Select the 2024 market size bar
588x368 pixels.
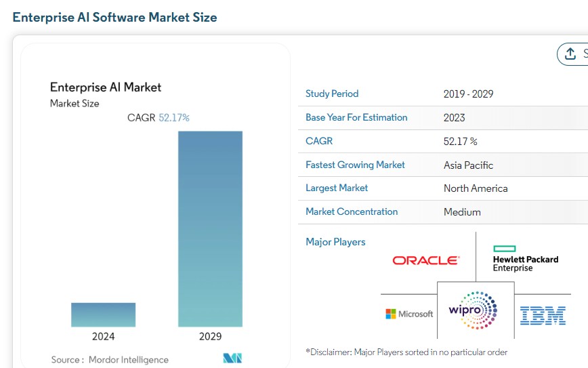tap(103, 314)
